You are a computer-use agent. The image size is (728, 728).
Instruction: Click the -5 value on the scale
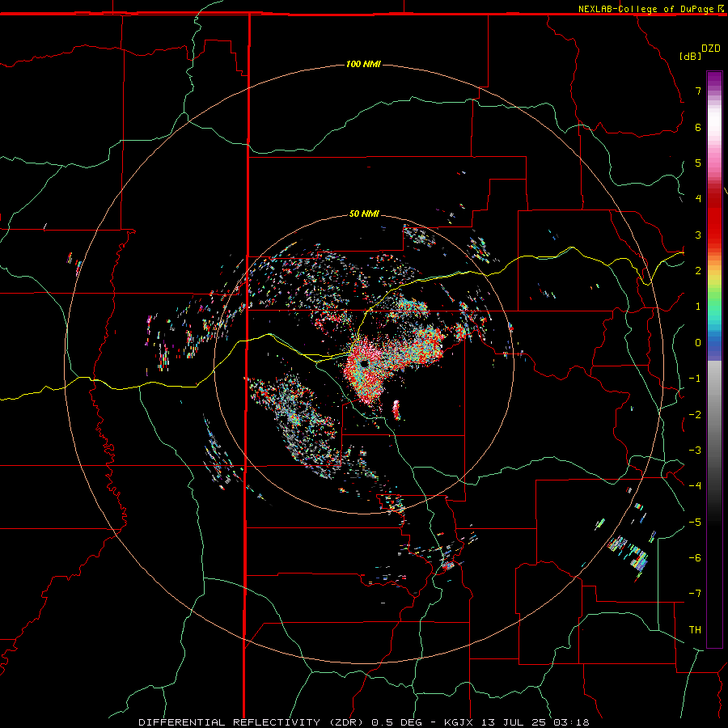click(695, 523)
